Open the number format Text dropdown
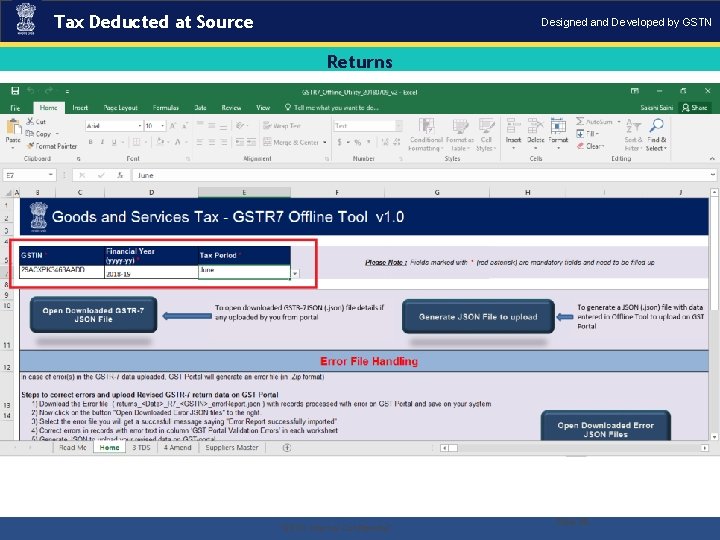Viewport: 720px width, 540px height. pyautogui.click(x=399, y=126)
